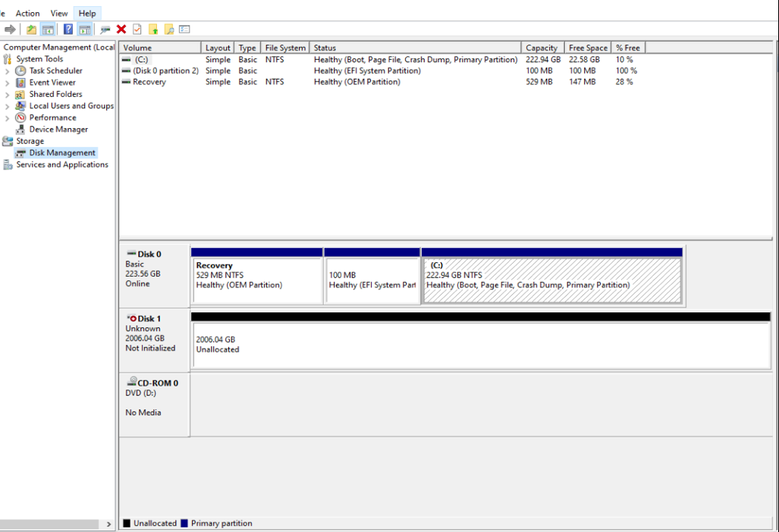779x532 pixels.
Task: Select Device Manager in the tree
Action: pos(58,130)
